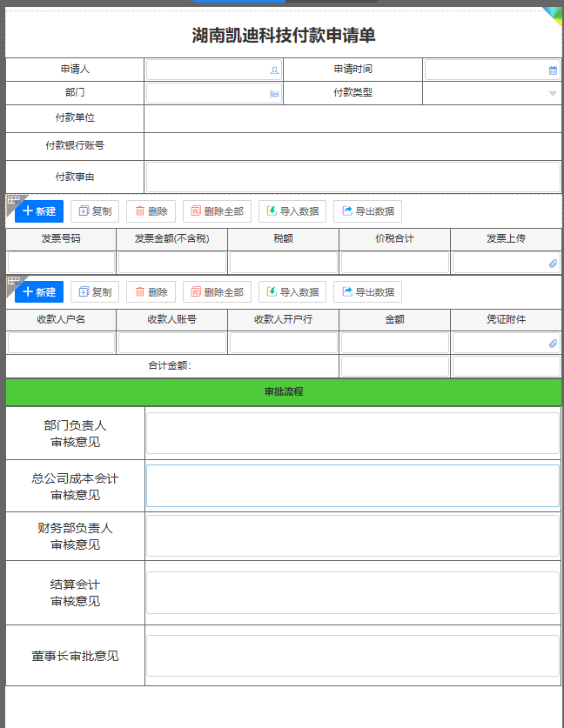Click the person picker icon in 申请人 field
This screenshot has width=564, height=728.
pos(274,70)
